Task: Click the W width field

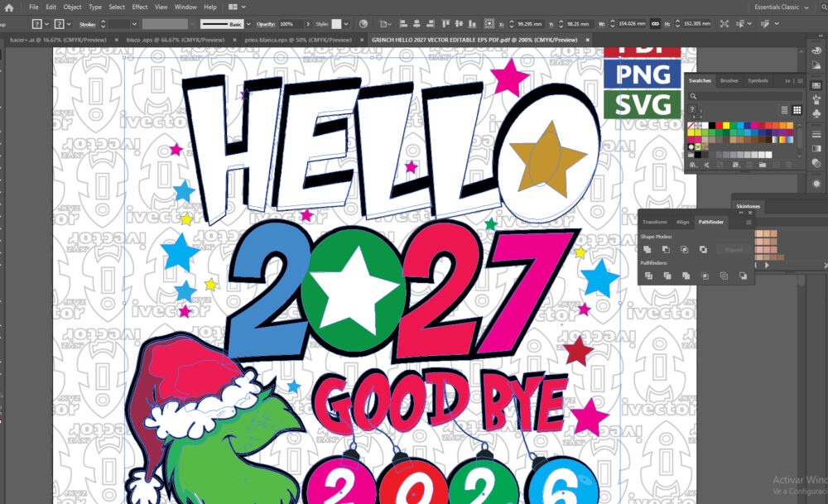Action: (x=632, y=24)
